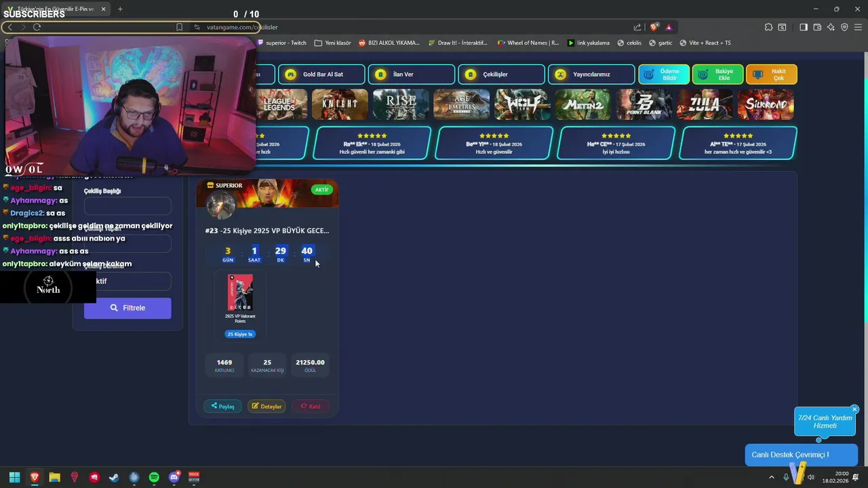Toggle the browser sidebar panel

coord(804,27)
